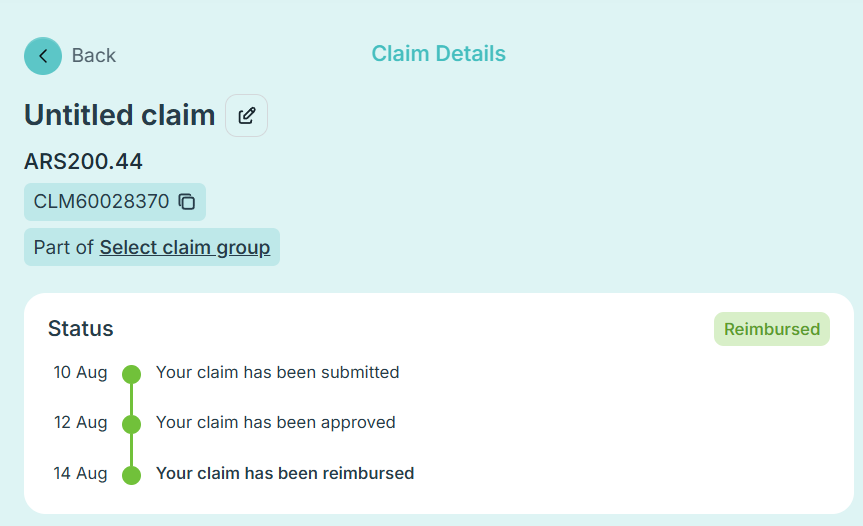
Task: Click the CLM60028370 claim ID chip
Action: tap(101, 202)
